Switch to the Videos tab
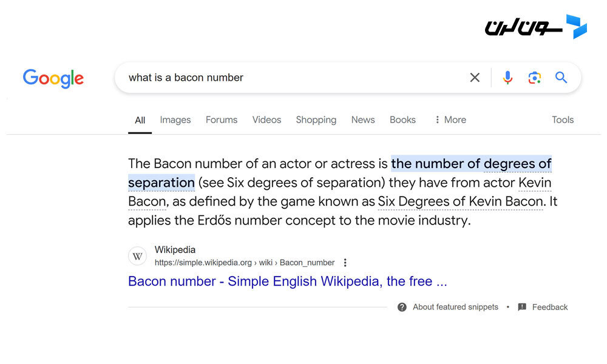The height and width of the screenshot is (364, 607). [266, 120]
